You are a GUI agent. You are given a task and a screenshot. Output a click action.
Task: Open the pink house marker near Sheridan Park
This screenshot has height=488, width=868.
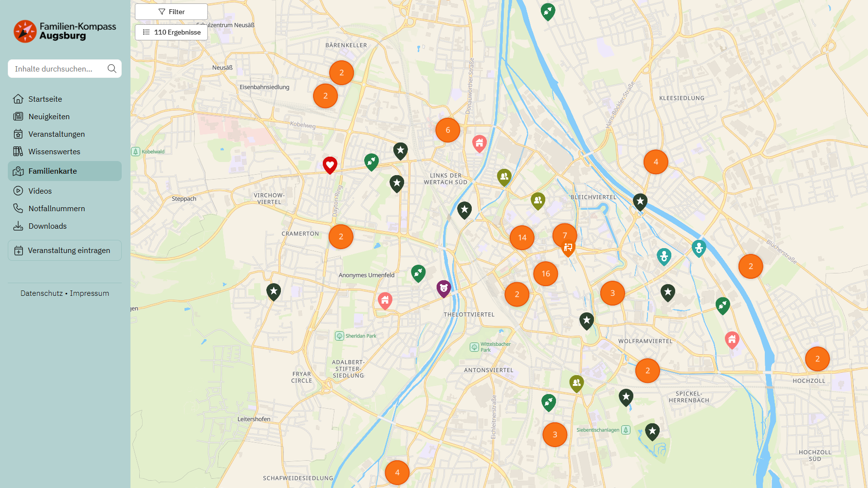[x=385, y=301]
